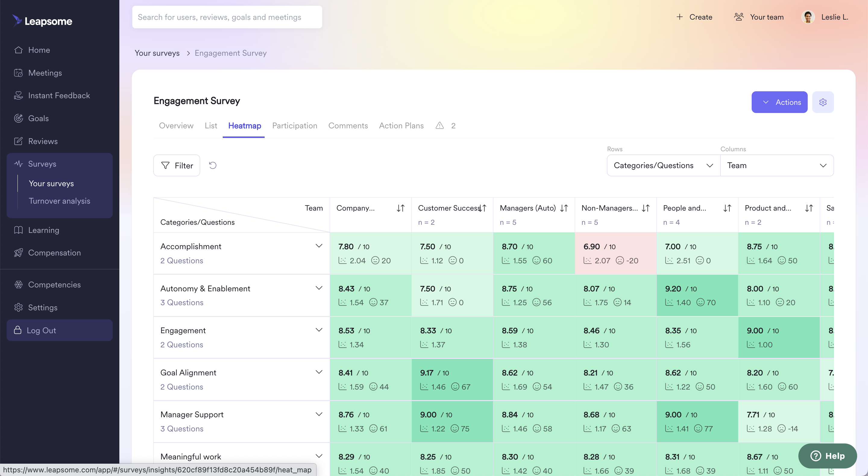Viewport: 868px width, 476px height.
Task: Expand the Accomplishment category row
Action: (319, 246)
